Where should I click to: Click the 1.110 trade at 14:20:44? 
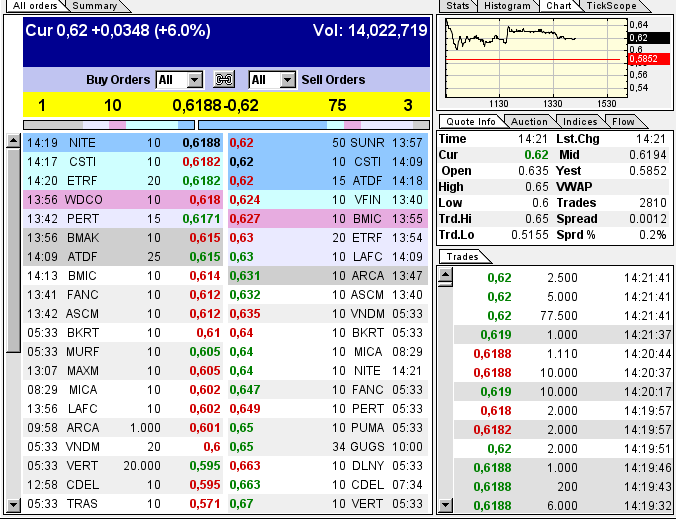563,354
